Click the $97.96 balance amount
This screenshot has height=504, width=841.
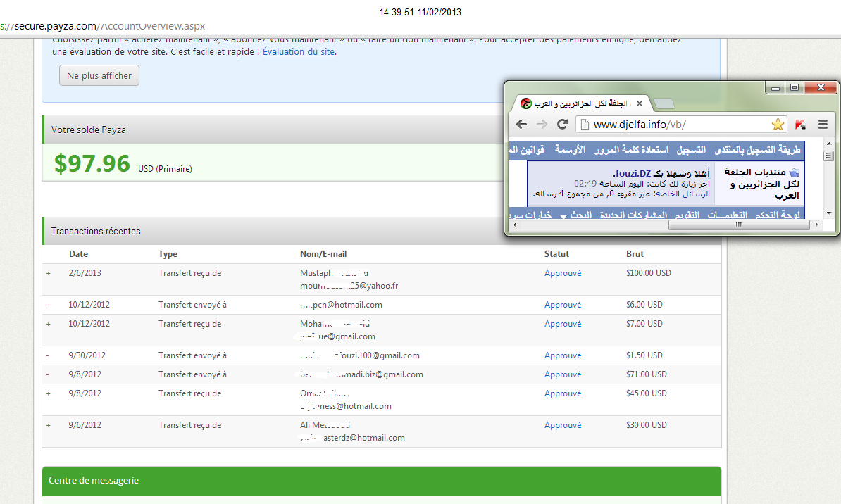(92, 163)
